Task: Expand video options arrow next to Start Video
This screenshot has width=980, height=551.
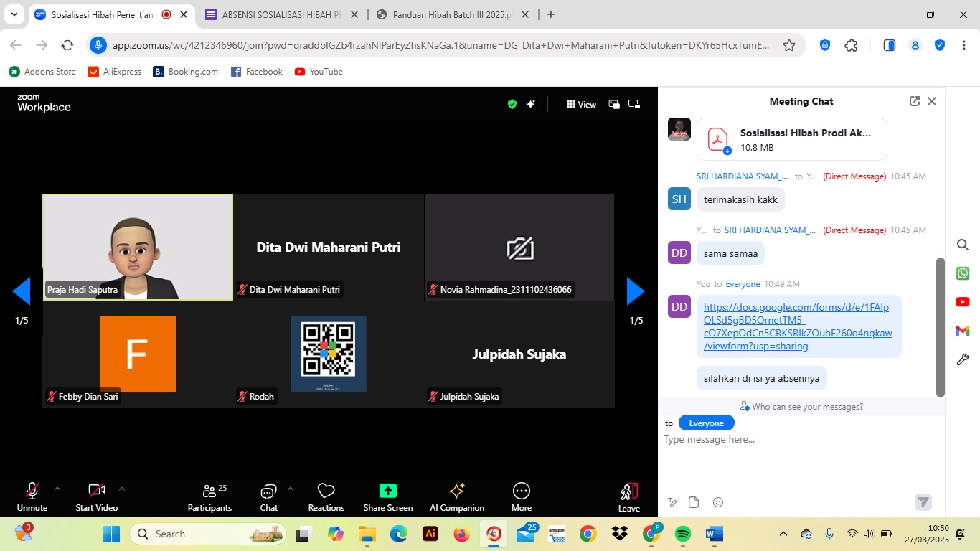Action: click(x=122, y=489)
